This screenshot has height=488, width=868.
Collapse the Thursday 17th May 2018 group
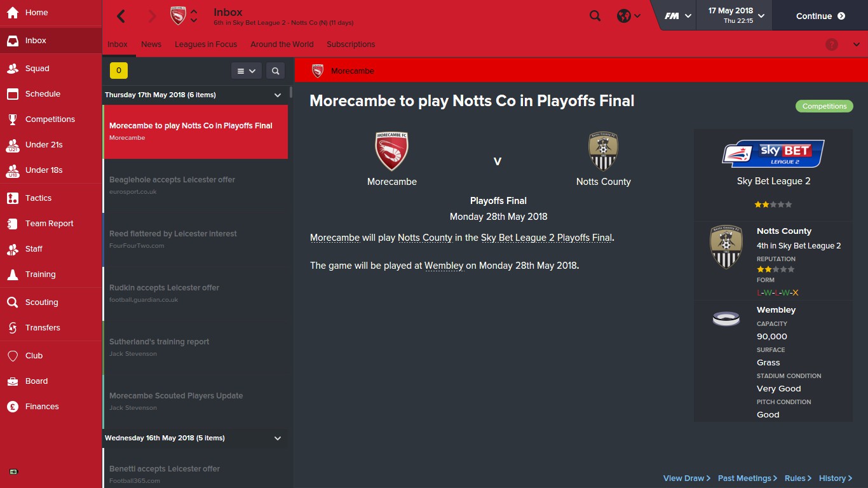point(277,95)
